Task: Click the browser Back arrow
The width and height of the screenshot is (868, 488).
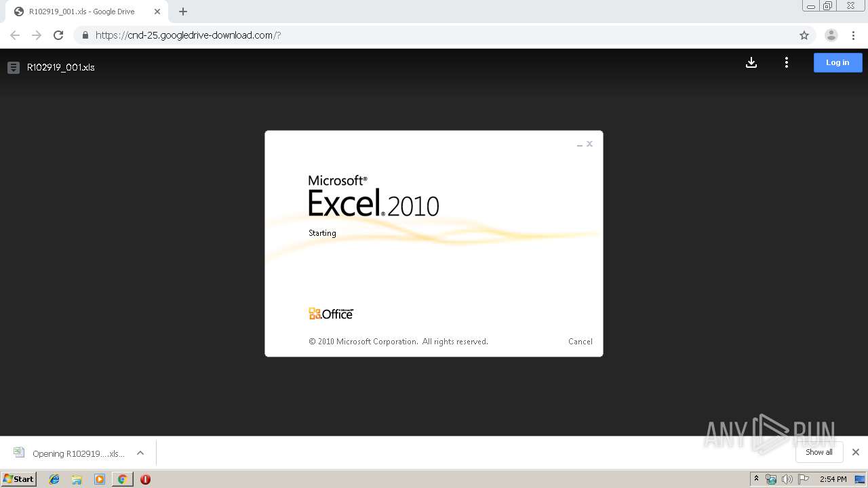Action: click(15, 35)
